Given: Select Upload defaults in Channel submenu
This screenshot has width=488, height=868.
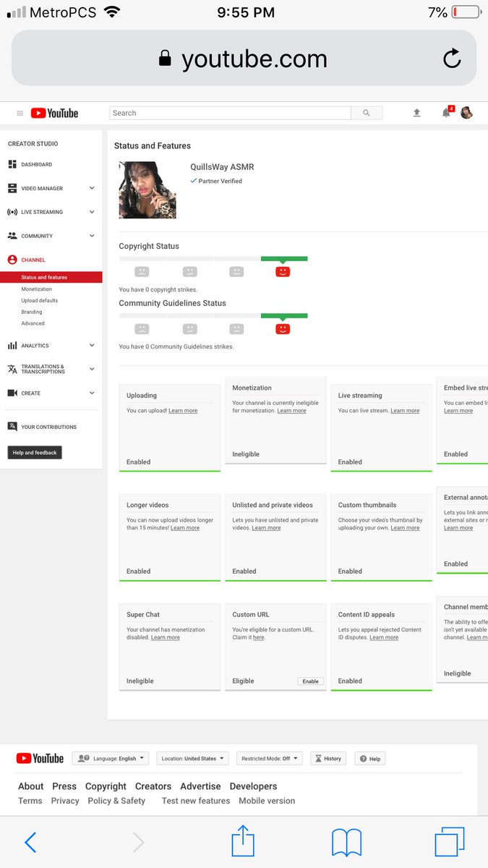Looking at the screenshot, I should tap(39, 300).
